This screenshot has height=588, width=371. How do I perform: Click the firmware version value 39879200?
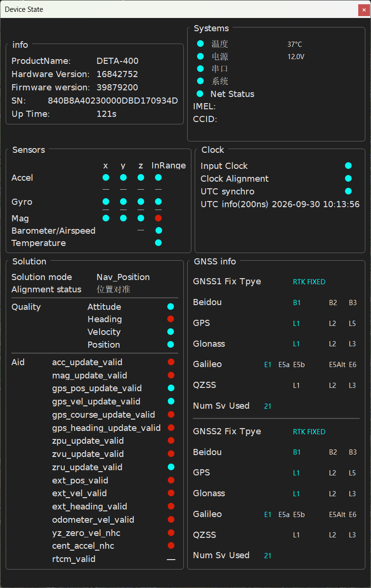coord(117,88)
